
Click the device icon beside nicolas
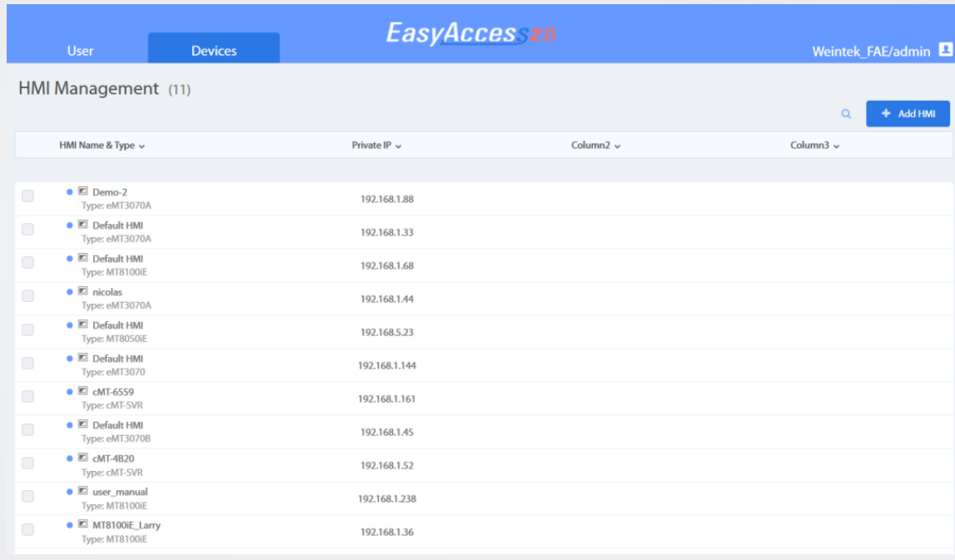(x=82, y=291)
